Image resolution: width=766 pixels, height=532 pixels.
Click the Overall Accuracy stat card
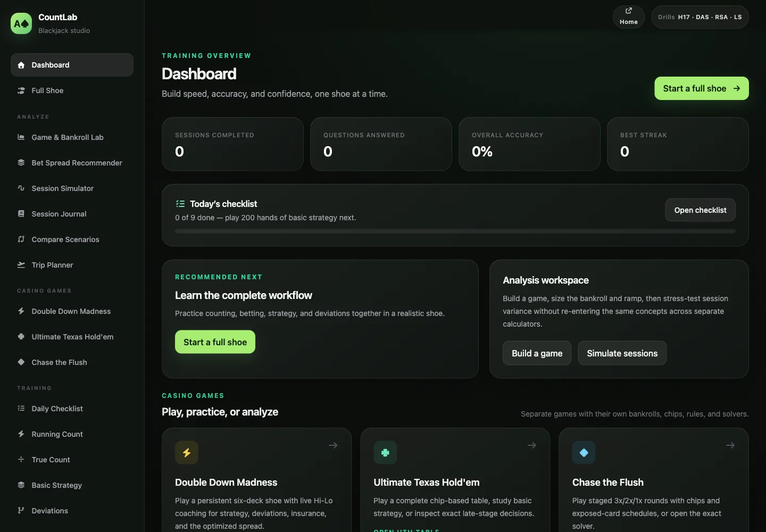tap(529, 144)
